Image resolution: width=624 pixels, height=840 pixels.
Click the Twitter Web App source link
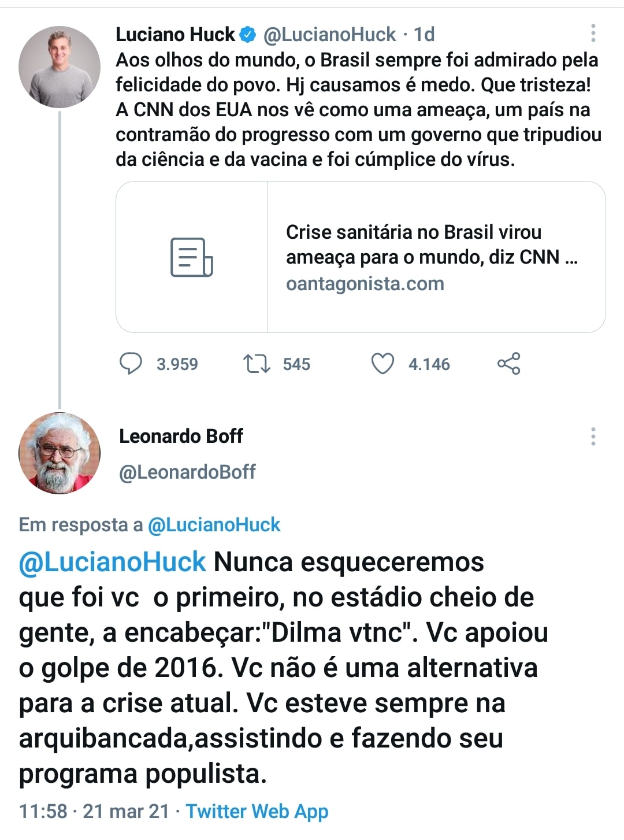click(257, 811)
